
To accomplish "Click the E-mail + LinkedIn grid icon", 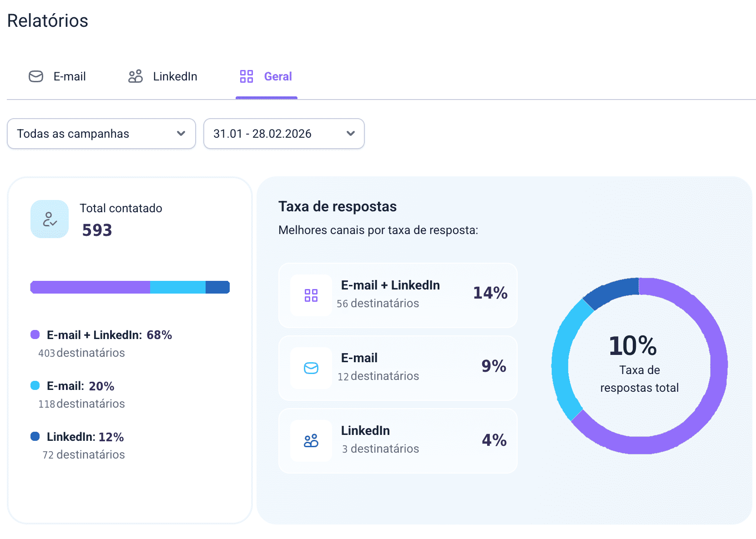I will [311, 295].
